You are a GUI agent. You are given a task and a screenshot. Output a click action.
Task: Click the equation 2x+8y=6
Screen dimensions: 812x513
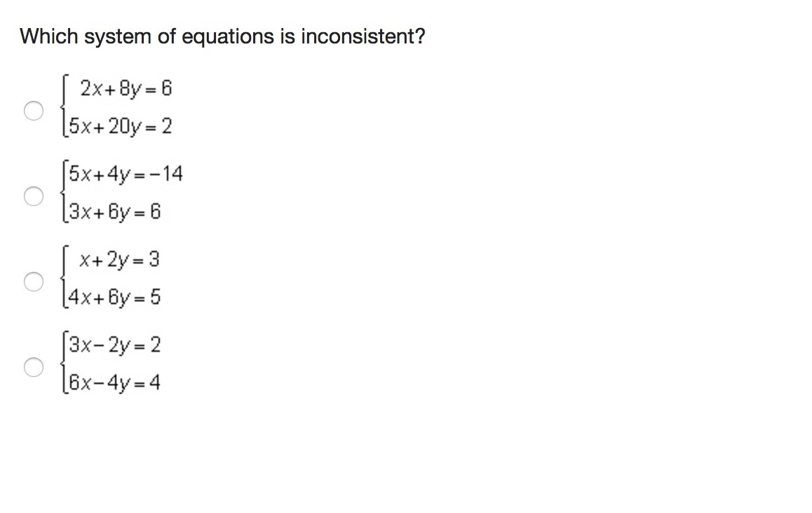[126, 89]
